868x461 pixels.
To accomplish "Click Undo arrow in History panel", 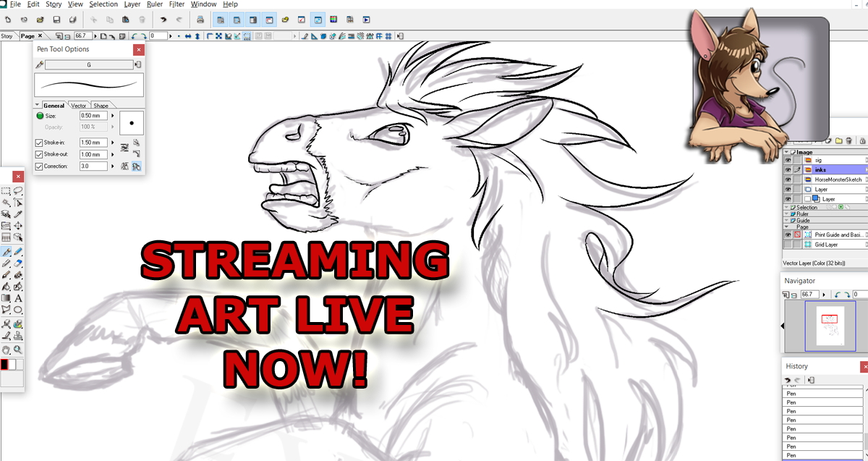I will point(788,380).
